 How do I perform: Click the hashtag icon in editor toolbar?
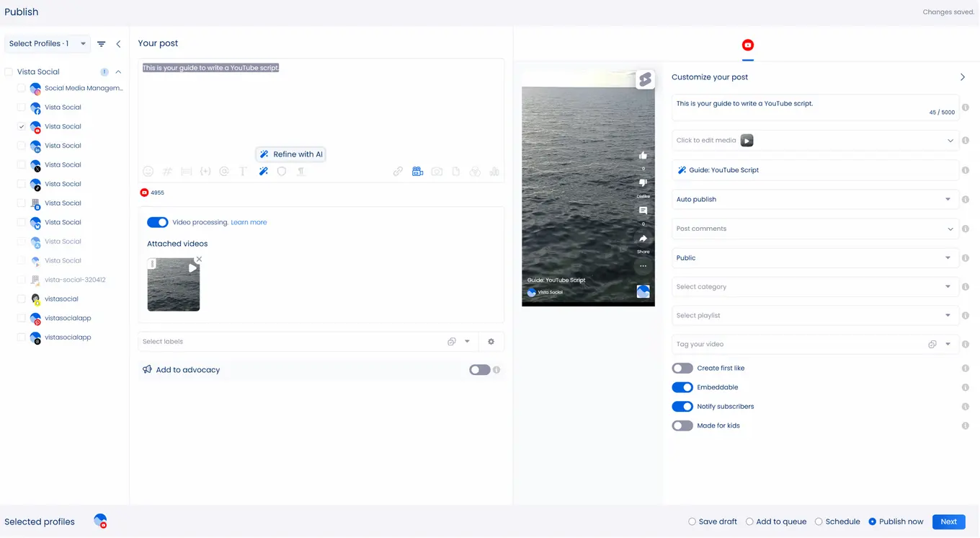pos(167,172)
